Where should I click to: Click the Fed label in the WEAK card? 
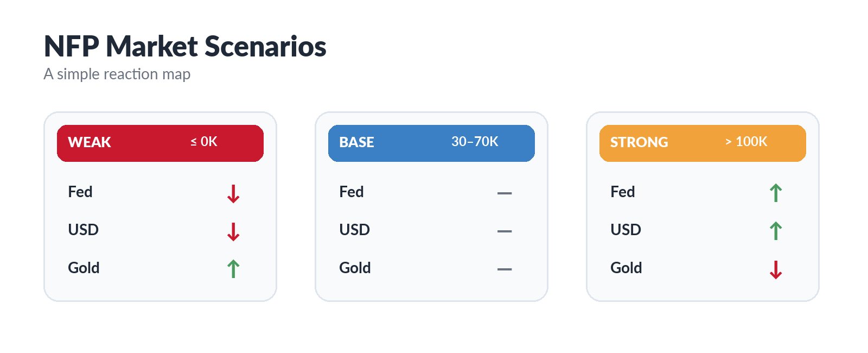[x=80, y=192]
